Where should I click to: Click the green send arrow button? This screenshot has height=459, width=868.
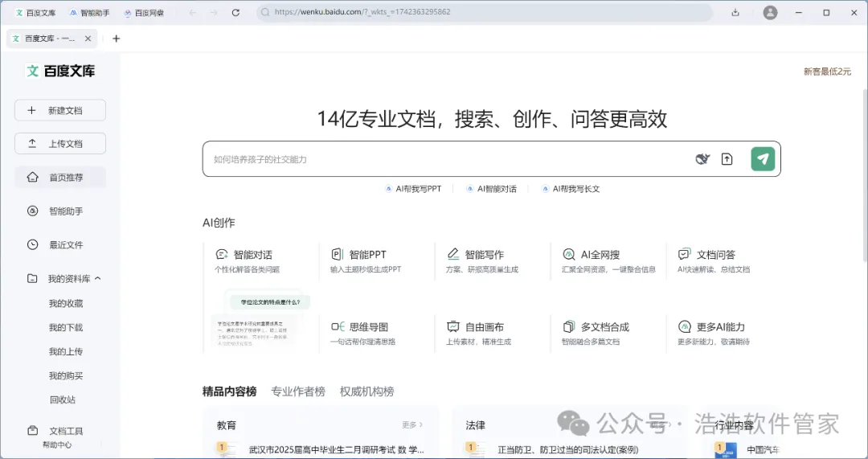[763, 159]
